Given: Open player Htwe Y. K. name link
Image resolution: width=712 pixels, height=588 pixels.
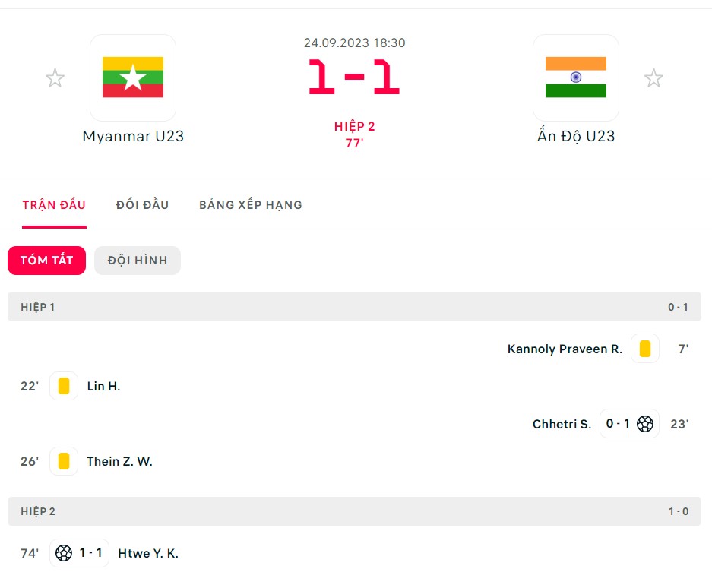Looking at the screenshot, I should 148,554.
